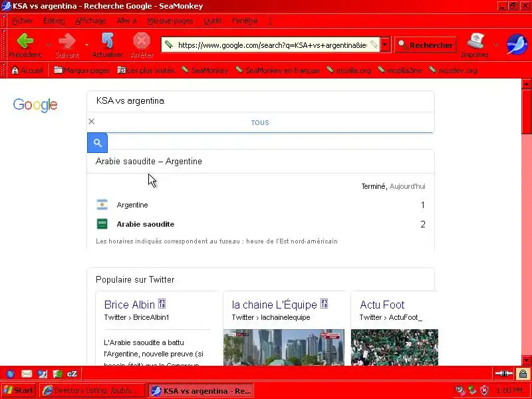
Task: Go back with the Précédent arrow
Action: [25, 45]
